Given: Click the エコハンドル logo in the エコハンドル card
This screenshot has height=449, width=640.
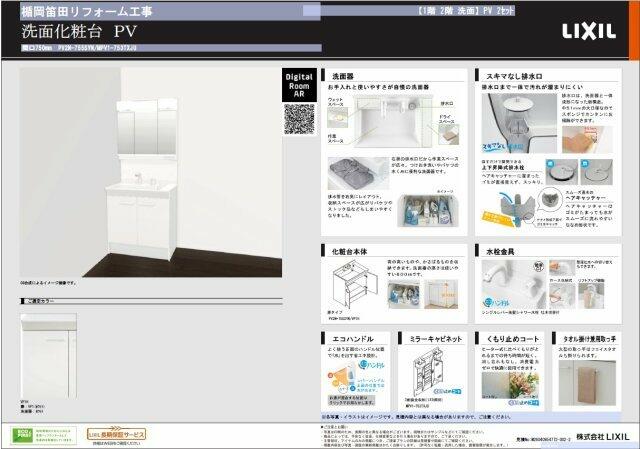Looking at the screenshot, I should click(x=371, y=365).
